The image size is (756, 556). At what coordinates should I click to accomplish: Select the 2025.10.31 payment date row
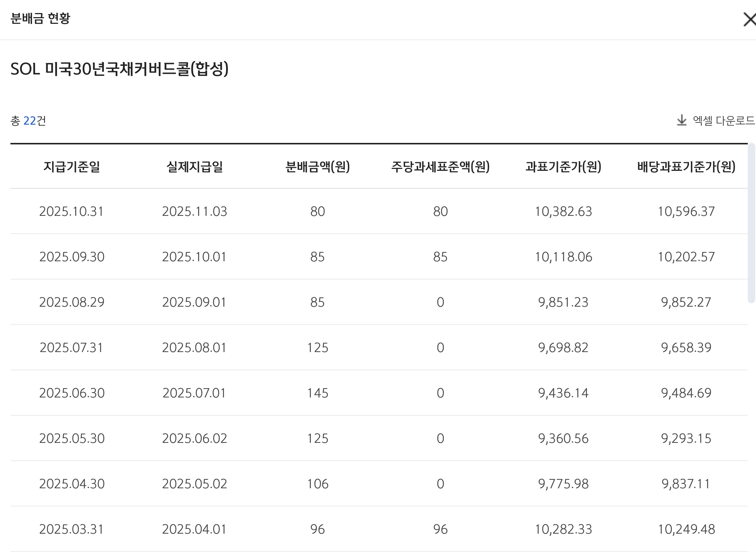coord(72,211)
